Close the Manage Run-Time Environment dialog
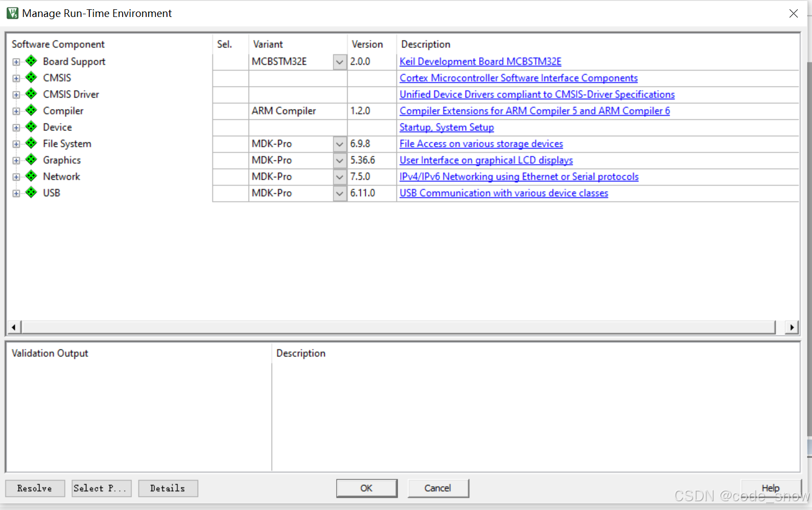 793,13
